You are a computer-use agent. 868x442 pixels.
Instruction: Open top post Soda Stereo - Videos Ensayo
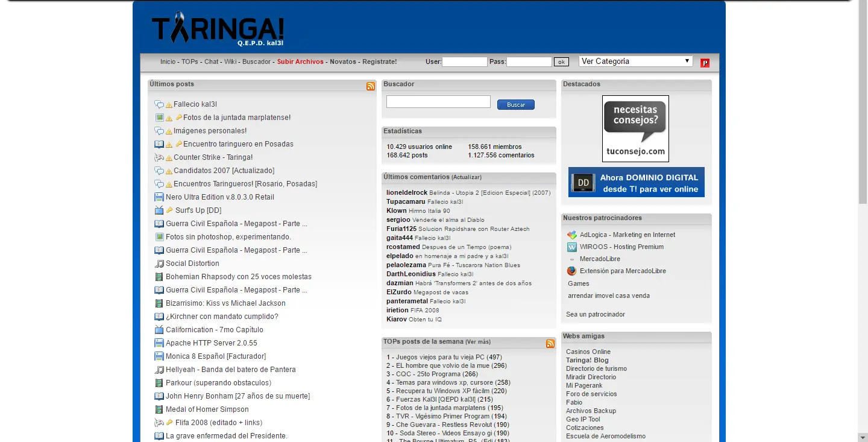(x=445, y=434)
